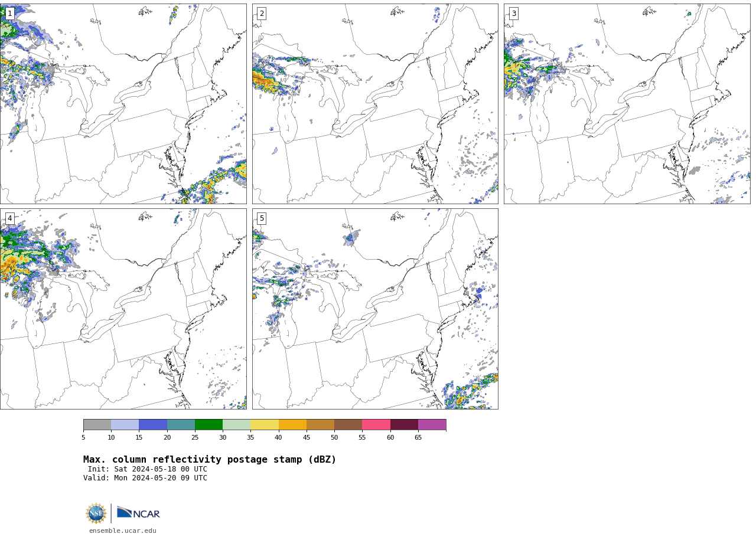Image resolution: width=756 pixels, height=537 pixels.
Task: Click the colorbar tick label 65
Action: pyautogui.click(x=418, y=437)
